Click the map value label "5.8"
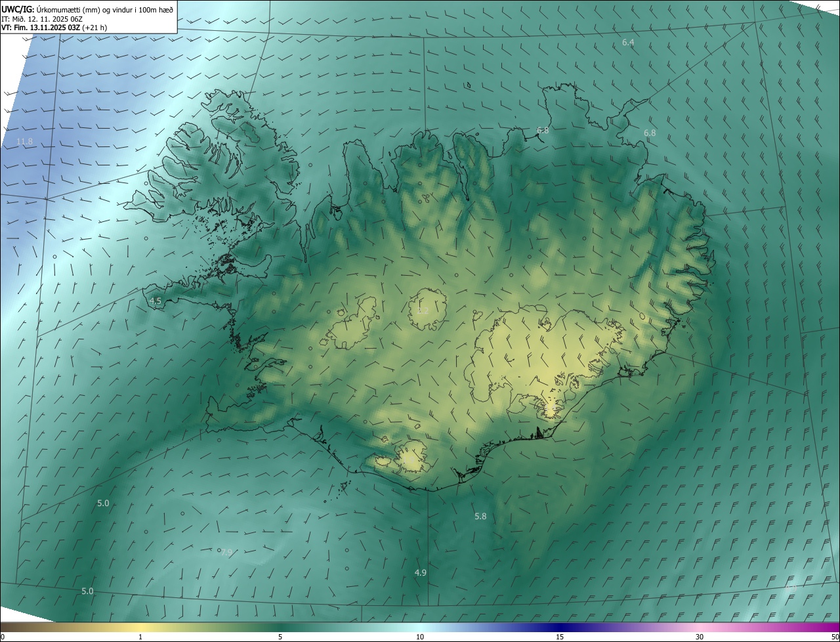This screenshot has height=642, width=840. (480, 517)
